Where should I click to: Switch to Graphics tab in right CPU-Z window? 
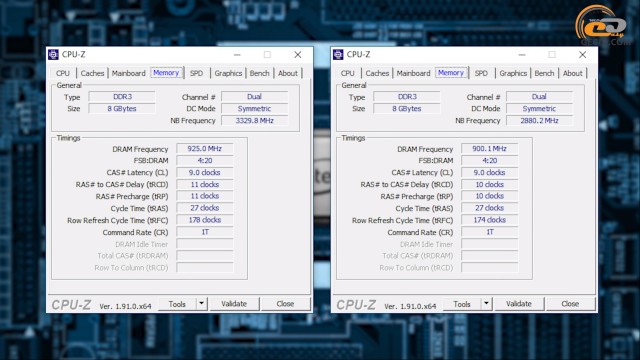(513, 73)
